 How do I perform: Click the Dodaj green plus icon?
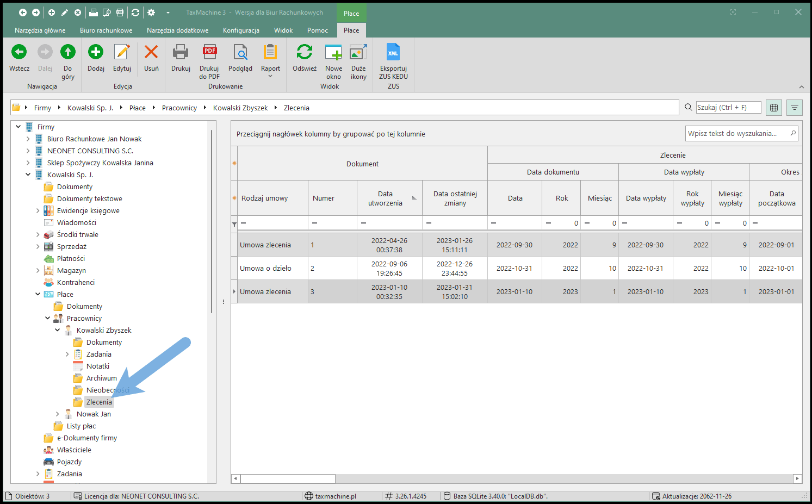click(x=96, y=52)
